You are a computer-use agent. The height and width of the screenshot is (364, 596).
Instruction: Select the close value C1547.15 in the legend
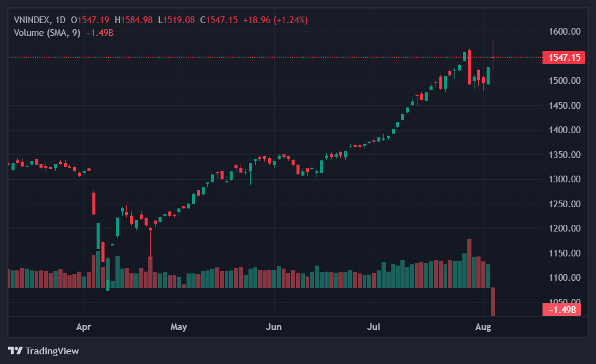[x=219, y=20]
